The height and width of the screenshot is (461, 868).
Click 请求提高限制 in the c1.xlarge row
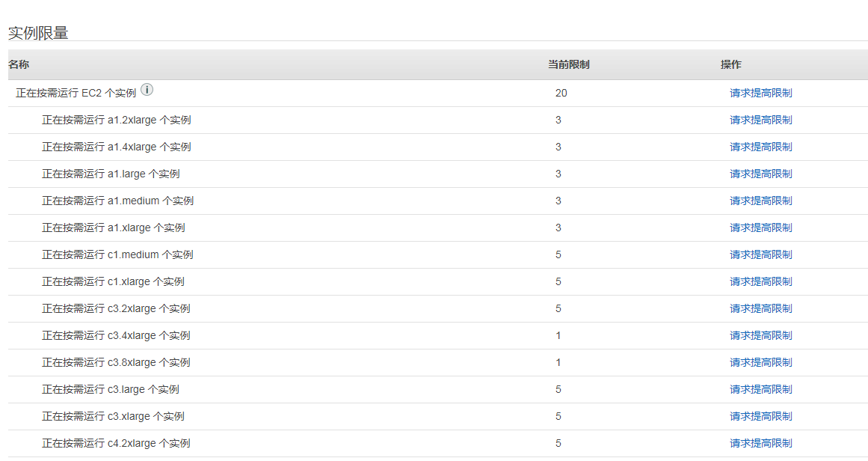tap(760, 281)
